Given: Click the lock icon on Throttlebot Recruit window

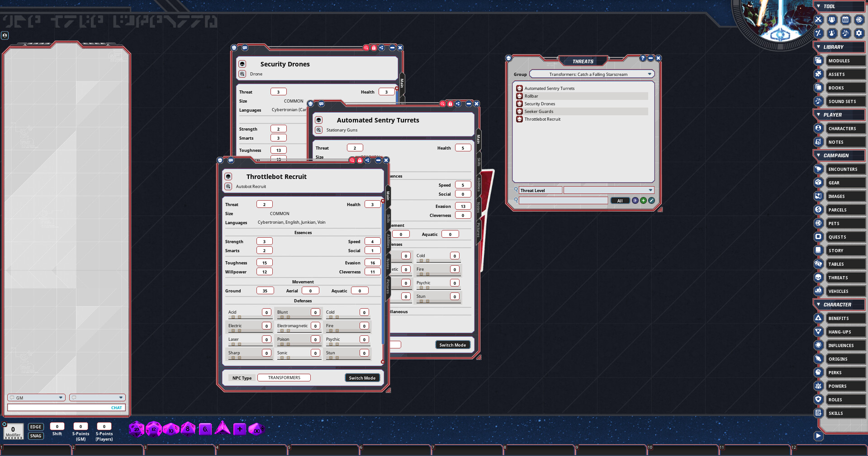Looking at the screenshot, I should coord(360,160).
